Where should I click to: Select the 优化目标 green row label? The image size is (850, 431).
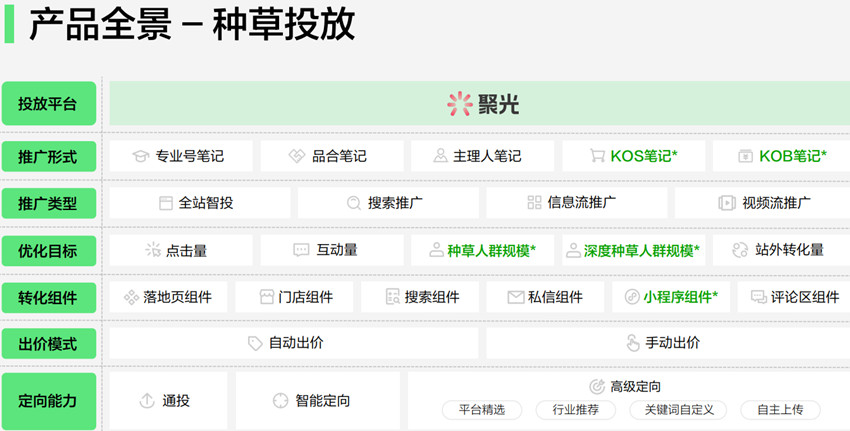pyautogui.click(x=49, y=250)
